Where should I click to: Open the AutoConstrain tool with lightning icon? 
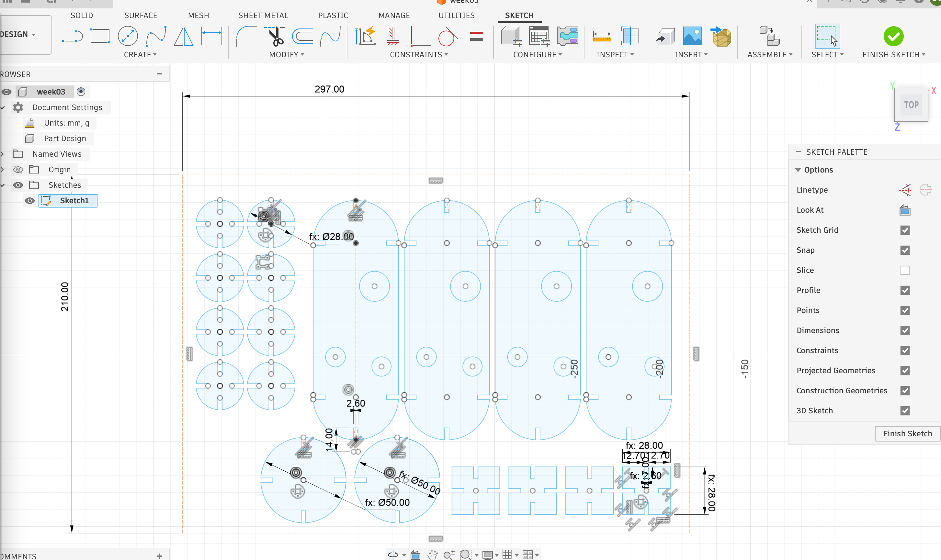tap(365, 37)
